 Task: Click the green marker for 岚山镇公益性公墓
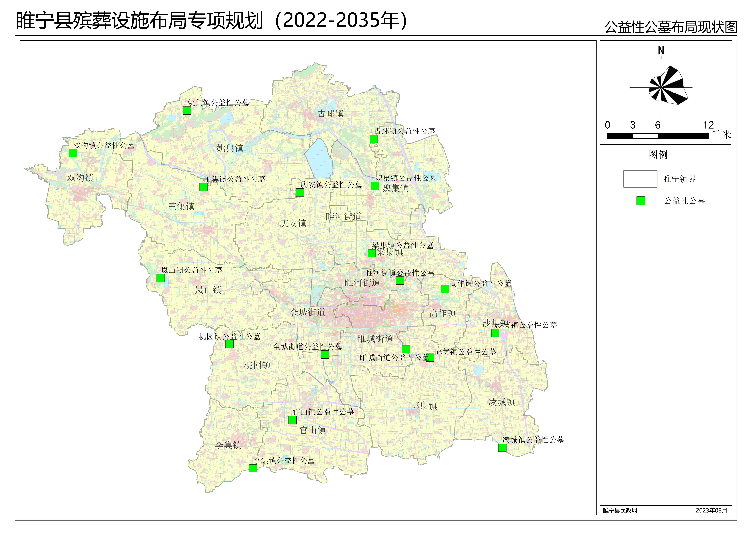click(x=160, y=278)
